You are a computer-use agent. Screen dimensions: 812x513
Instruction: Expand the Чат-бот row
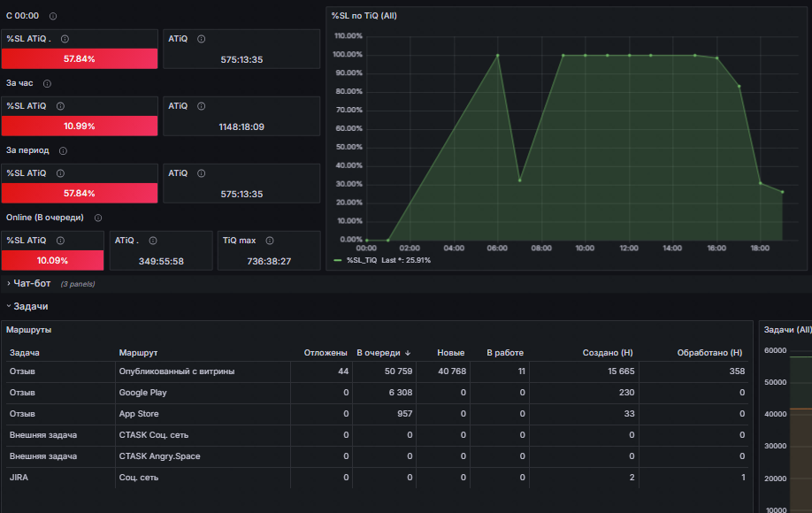[32, 284]
